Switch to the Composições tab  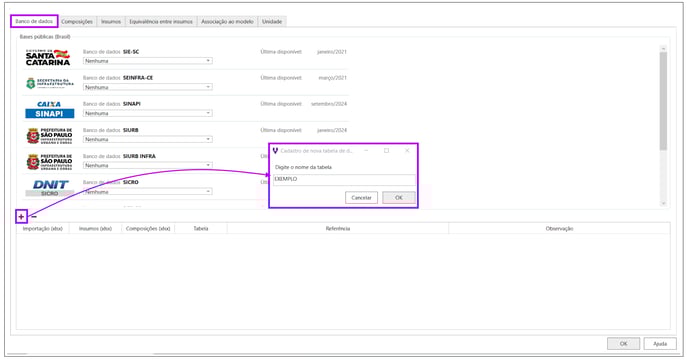77,22
